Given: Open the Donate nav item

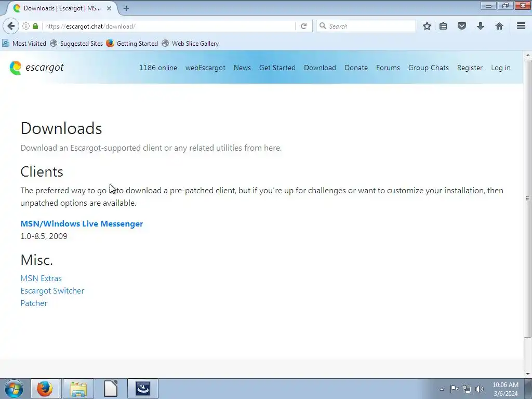Looking at the screenshot, I should 356,68.
